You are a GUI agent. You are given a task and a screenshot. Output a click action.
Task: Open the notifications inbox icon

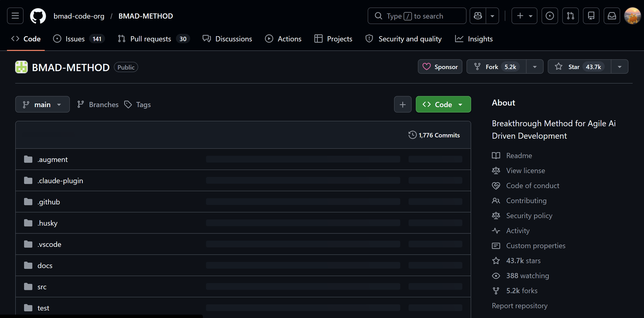tap(612, 16)
